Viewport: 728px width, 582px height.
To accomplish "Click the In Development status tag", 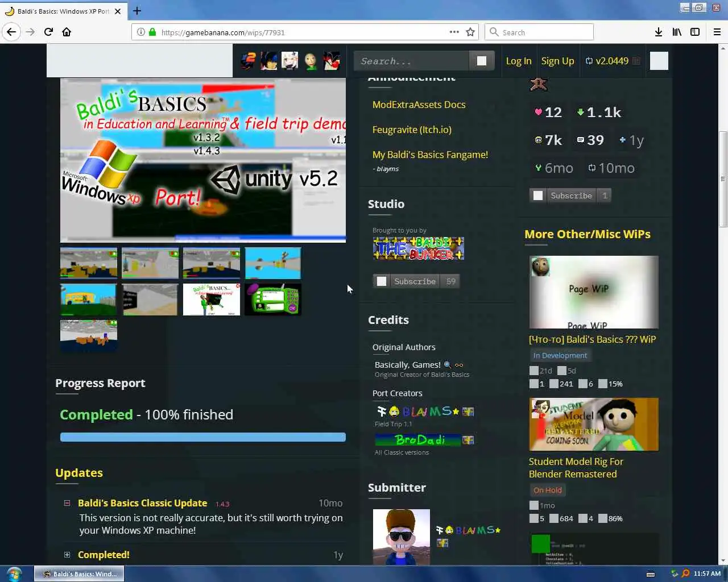I will tap(560, 355).
